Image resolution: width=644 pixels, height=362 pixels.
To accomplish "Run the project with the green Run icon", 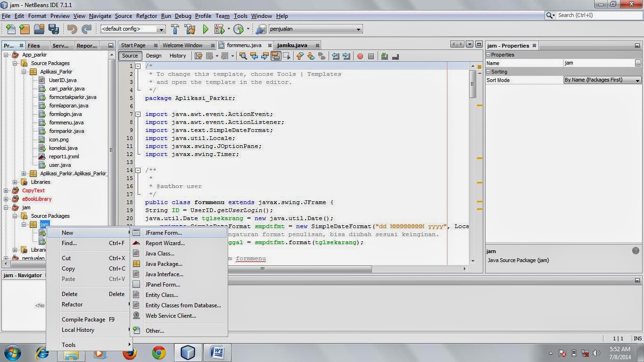I will [x=206, y=29].
